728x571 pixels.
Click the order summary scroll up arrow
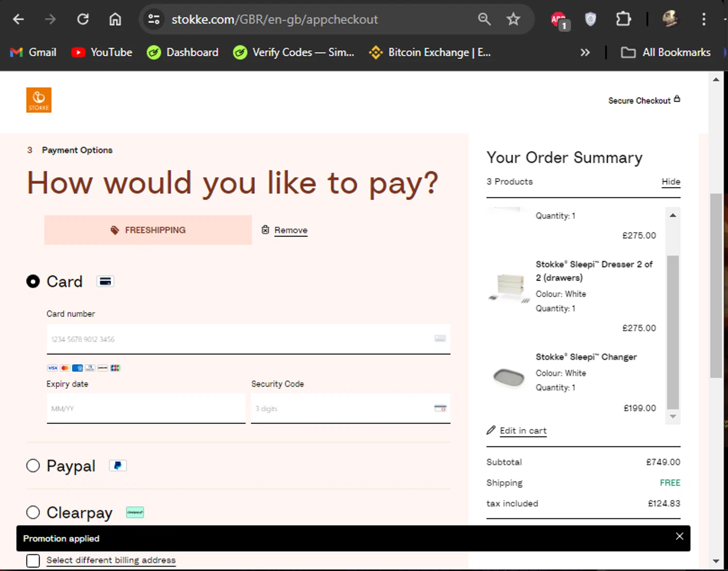click(673, 215)
